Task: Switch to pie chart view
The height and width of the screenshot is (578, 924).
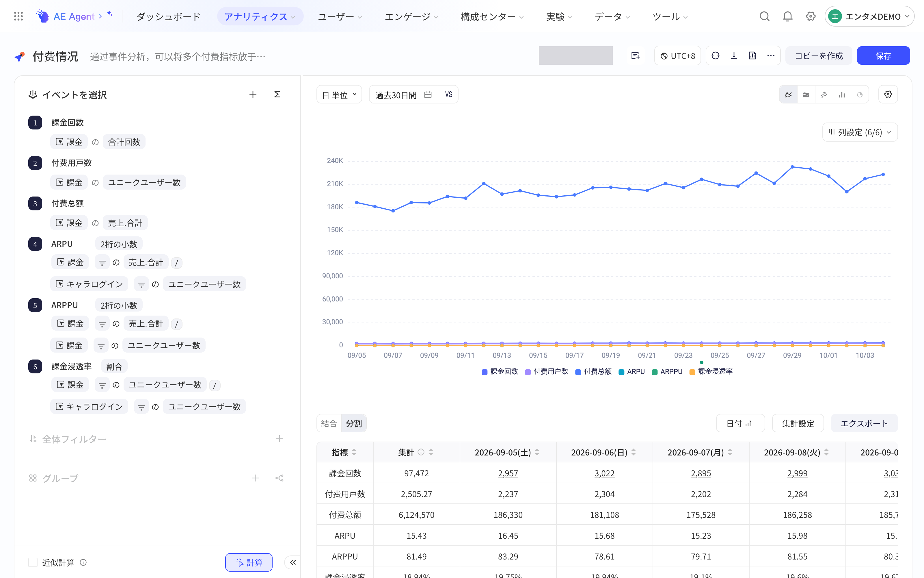Action: pyautogui.click(x=860, y=95)
